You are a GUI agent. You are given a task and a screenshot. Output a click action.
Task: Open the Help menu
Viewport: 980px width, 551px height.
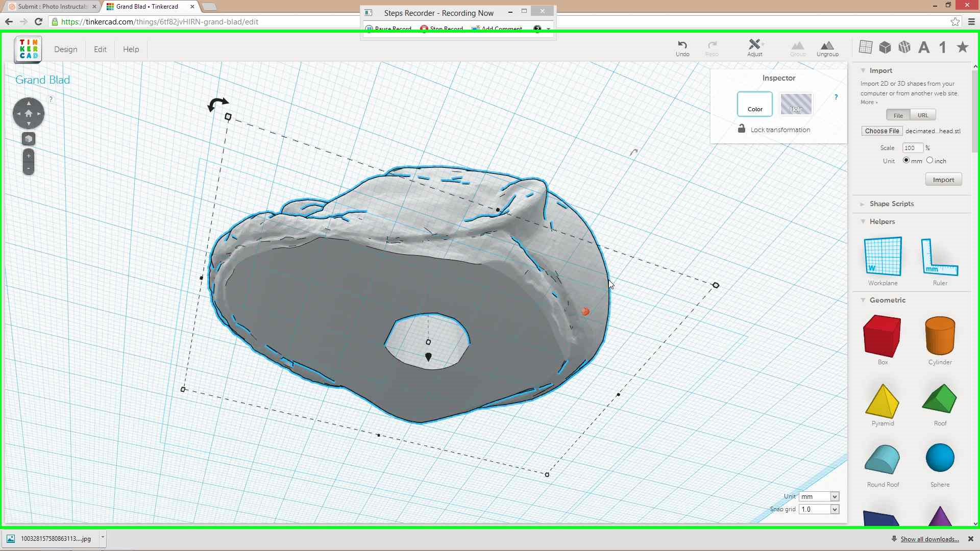131,49
